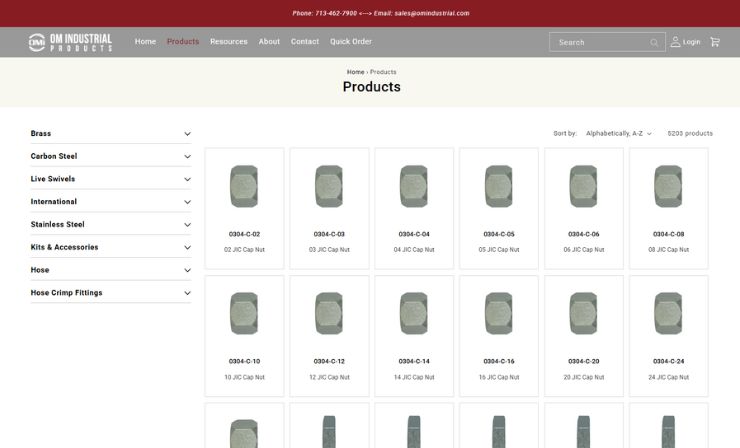Click the 0304-C-10 cap nut image
This screenshot has height=448, width=740.
(x=244, y=313)
